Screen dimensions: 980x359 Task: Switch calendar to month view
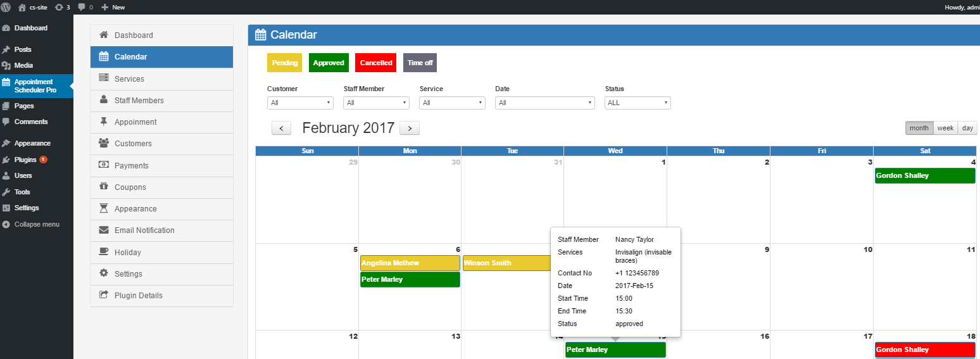click(919, 128)
